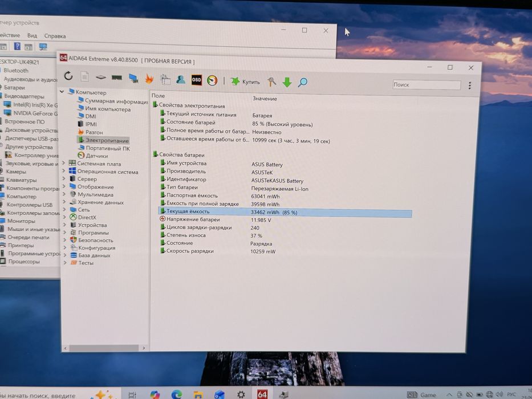This screenshot has width=532, height=399.
Task: Expand the Системная плата node
Action: tap(64, 163)
